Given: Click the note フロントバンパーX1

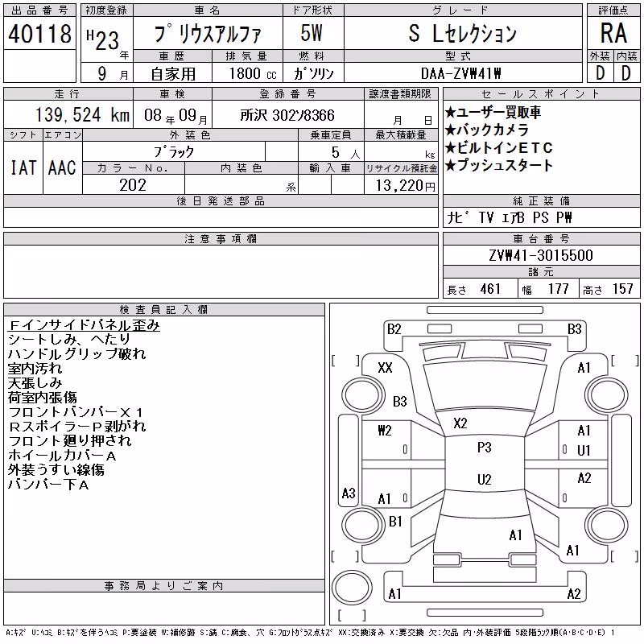Looking at the screenshot, I should coord(76,412).
